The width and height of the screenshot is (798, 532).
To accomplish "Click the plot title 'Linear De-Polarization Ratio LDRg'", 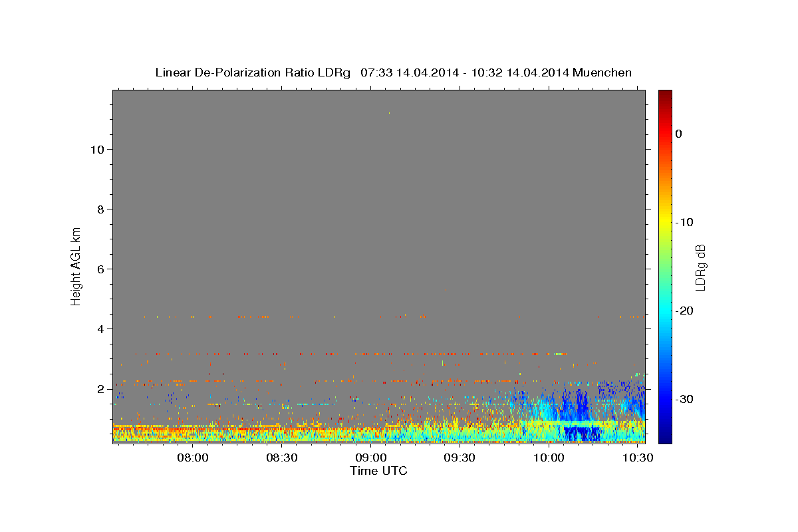I will click(x=252, y=72).
